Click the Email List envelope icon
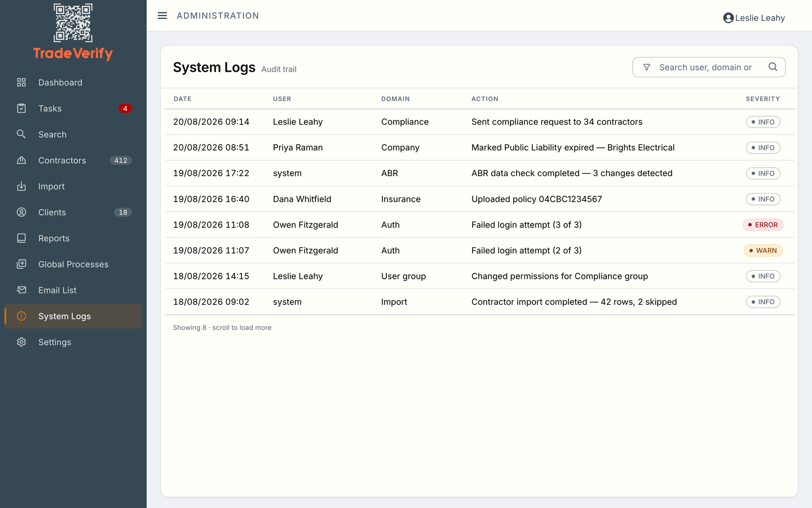This screenshot has height=508, width=812. click(21, 290)
